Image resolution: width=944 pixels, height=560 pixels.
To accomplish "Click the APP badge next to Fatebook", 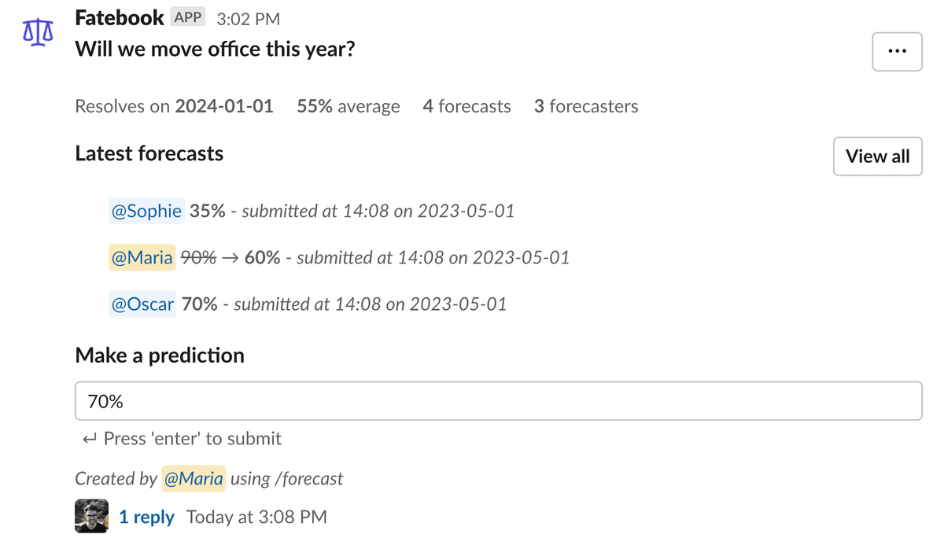I will [188, 17].
